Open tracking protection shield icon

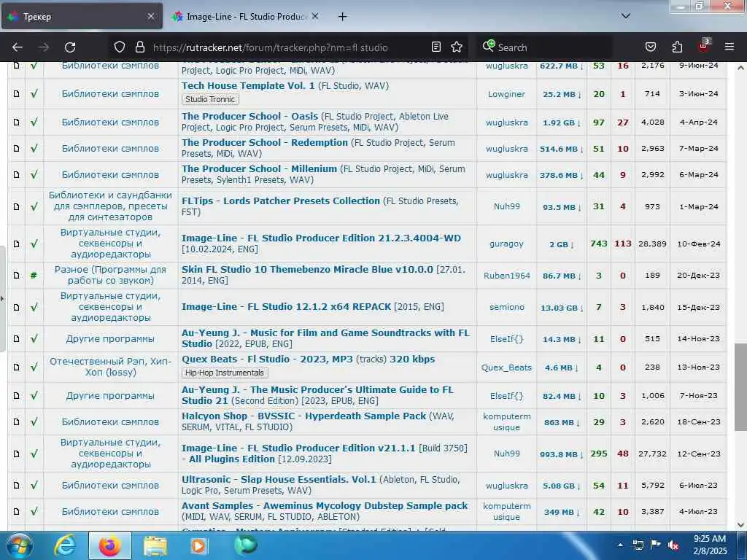120,47
